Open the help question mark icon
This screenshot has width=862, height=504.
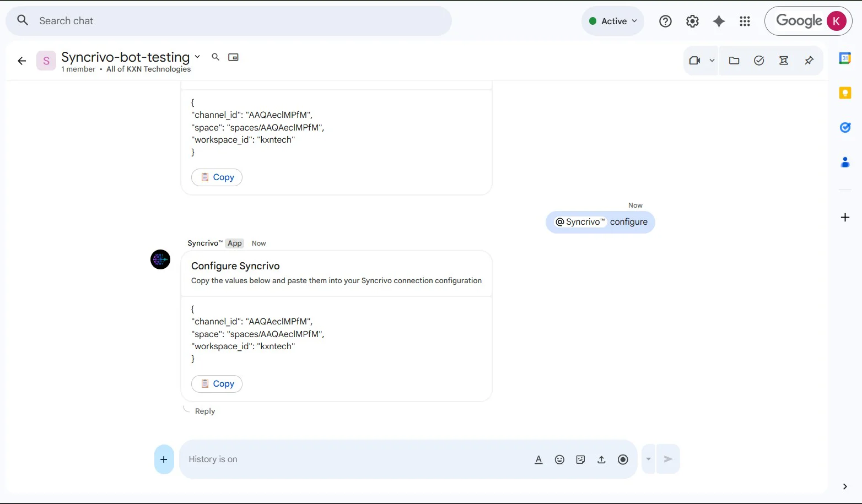pyautogui.click(x=665, y=21)
